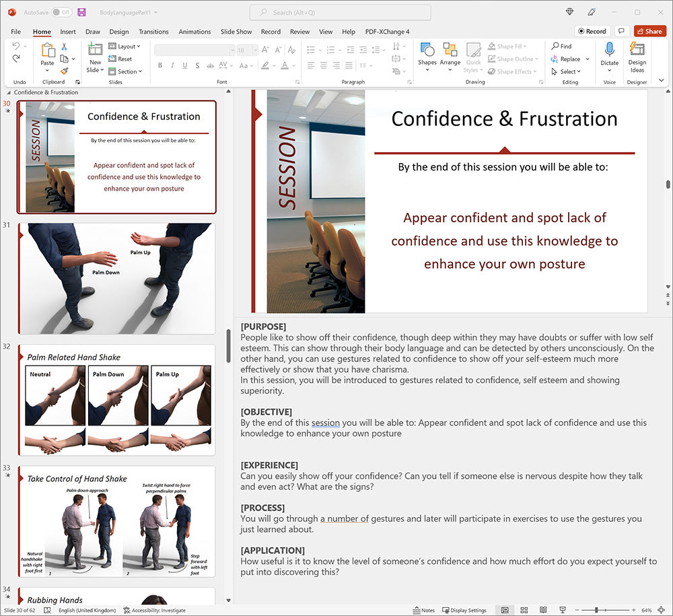Click Clear All Formatting icon
The height and width of the screenshot is (616, 673).
tap(292, 50)
